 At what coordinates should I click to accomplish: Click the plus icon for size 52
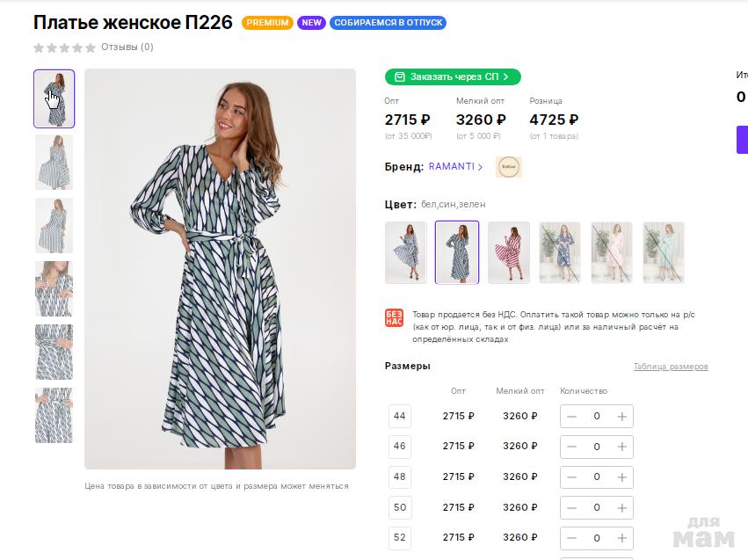click(621, 537)
